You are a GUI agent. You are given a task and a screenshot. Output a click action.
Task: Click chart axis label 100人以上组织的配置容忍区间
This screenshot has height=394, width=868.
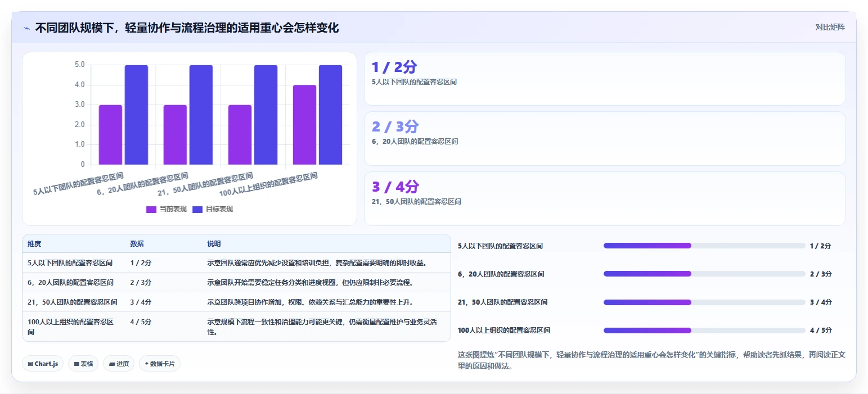(x=268, y=184)
